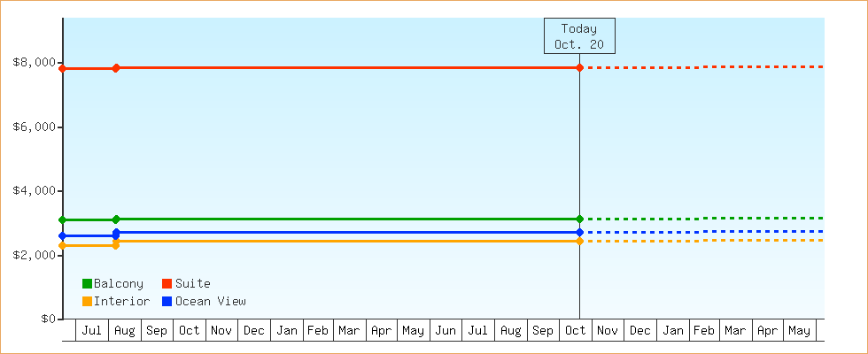The height and width of the screenshot is (354, 868).
Task: Click the Suite legend text
Action: pyautogui.click(x=193, y=284)
